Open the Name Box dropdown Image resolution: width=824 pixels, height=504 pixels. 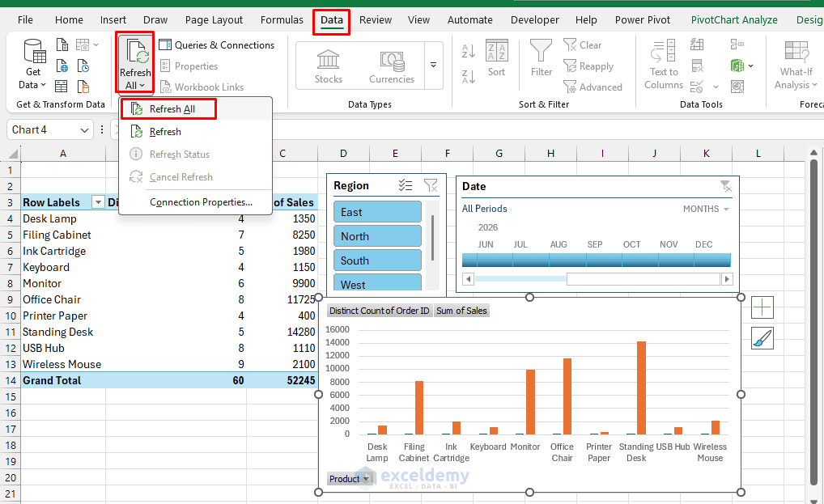(x=85, y=130)
